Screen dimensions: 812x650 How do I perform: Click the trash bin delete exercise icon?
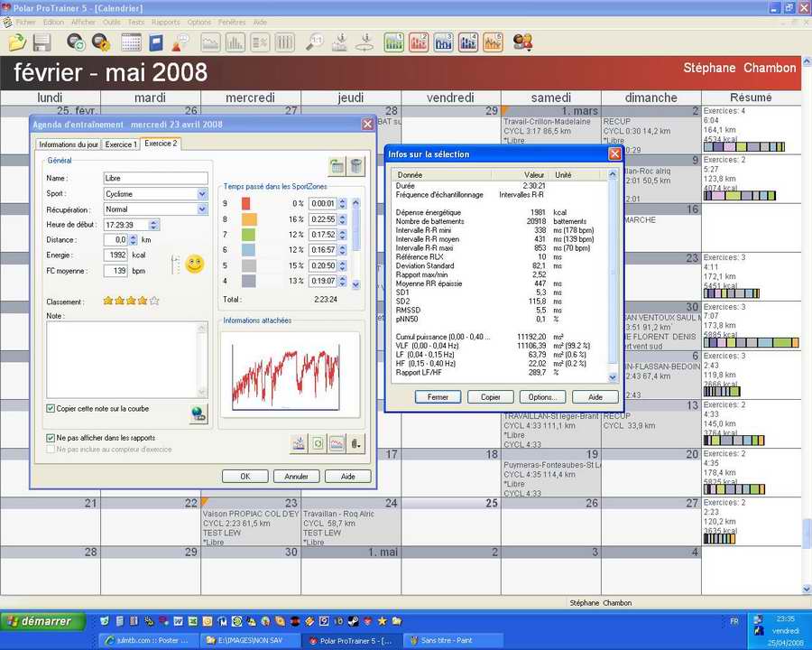coord(356,165)
